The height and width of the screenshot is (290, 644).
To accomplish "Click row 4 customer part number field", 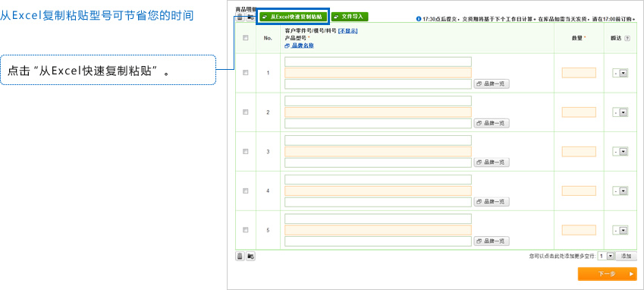I will click(378, 179).
